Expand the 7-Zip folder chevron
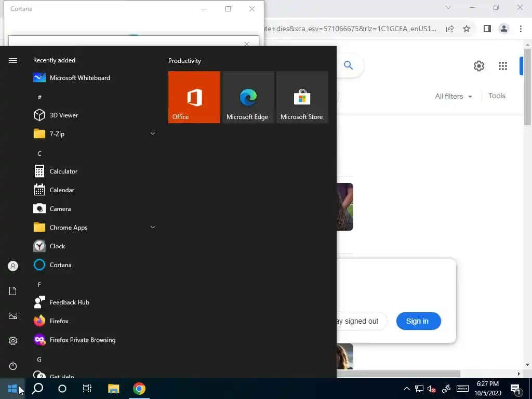Viewport: 532px width, 399px height. point(153,134)
